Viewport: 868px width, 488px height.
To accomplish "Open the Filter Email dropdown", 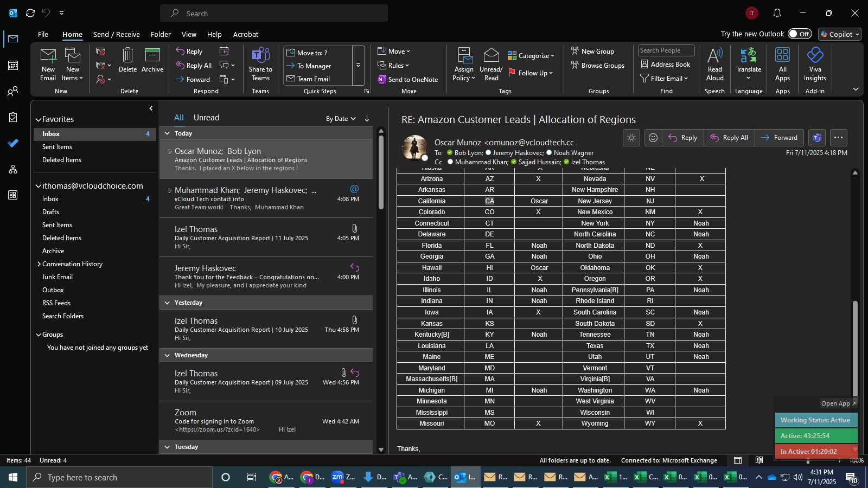I will tap(665, 79).
